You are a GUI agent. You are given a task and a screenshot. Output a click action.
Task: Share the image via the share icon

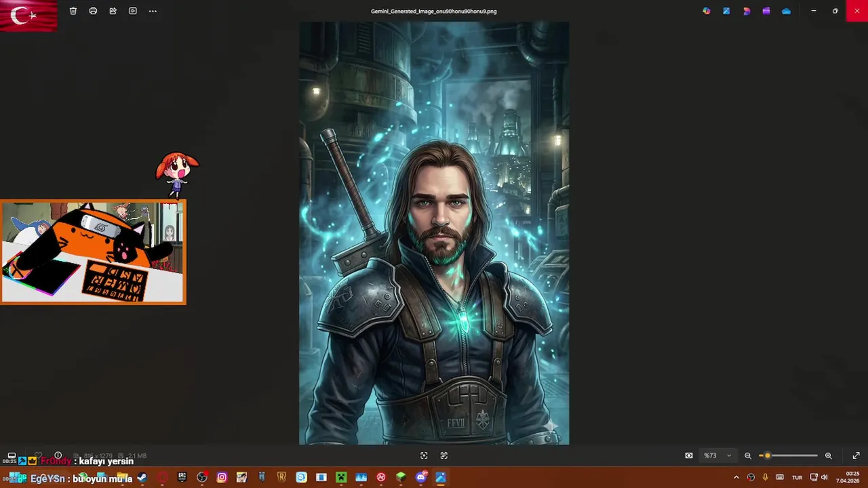point(113,11)
